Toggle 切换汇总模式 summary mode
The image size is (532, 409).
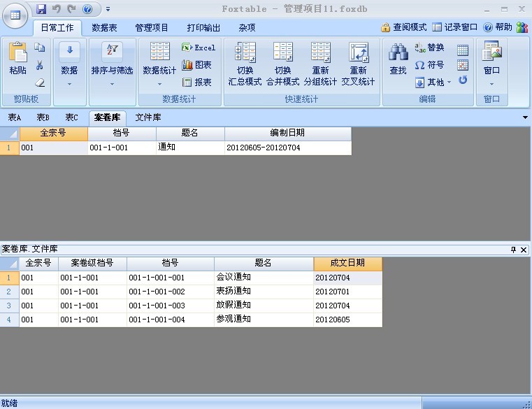[x=245, y=64]
